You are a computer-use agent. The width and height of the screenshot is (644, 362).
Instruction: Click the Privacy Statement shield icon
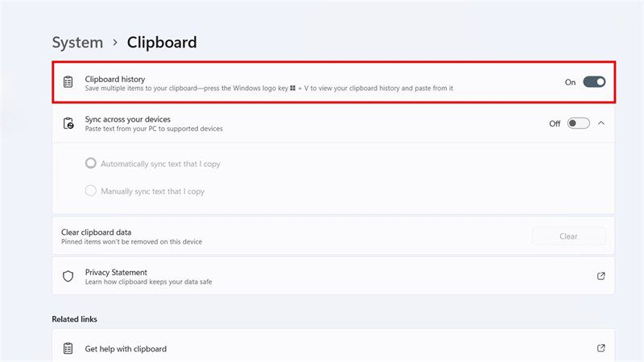(68, 276)
